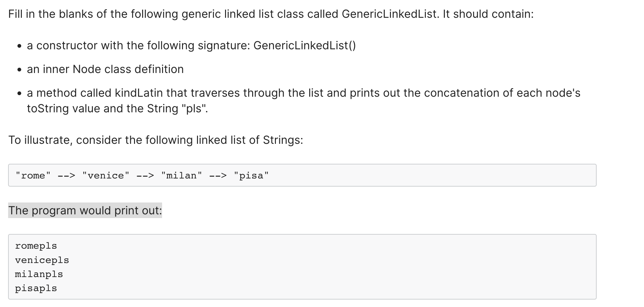
Task: Click the arrow between "rome" and "venice"
Action: 66,176
